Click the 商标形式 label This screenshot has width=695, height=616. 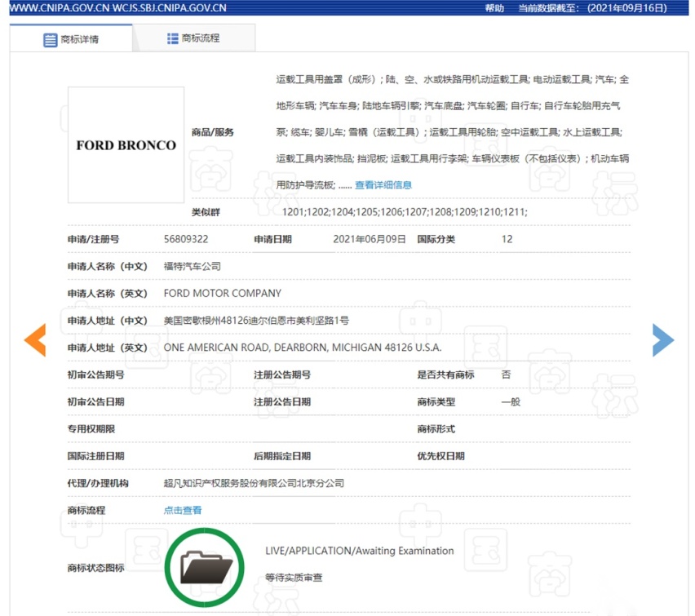pos(436,429)
